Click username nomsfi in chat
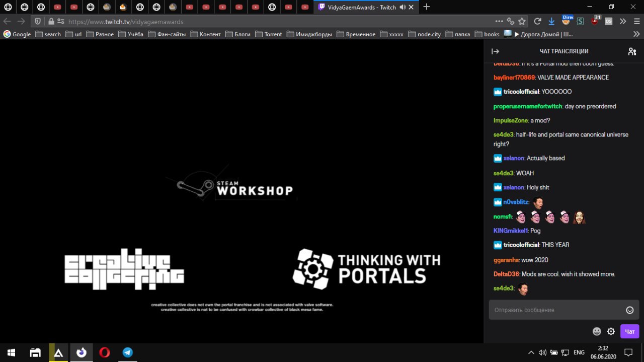Screen dimensions: 644x362 502,216
